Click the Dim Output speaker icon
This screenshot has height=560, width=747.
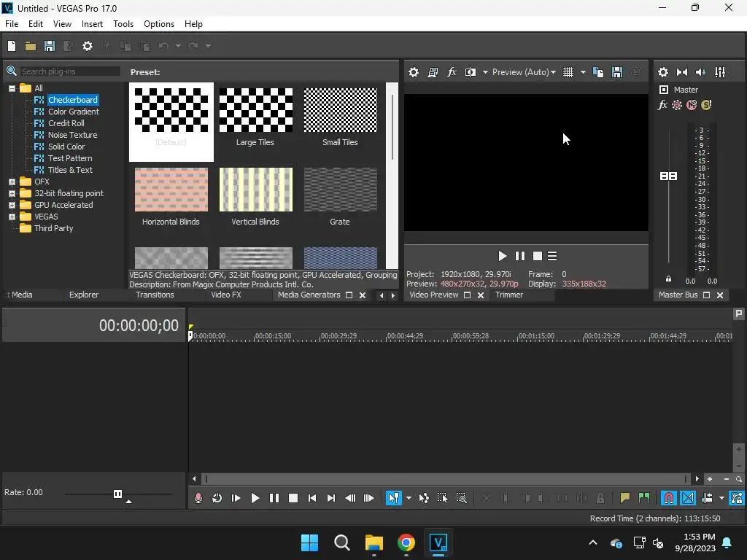701,72
